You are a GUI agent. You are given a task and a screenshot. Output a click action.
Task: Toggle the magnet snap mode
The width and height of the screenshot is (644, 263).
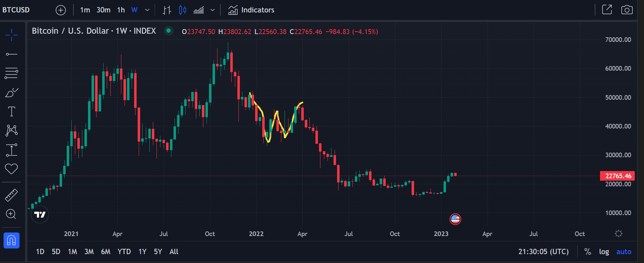[11, 240]
